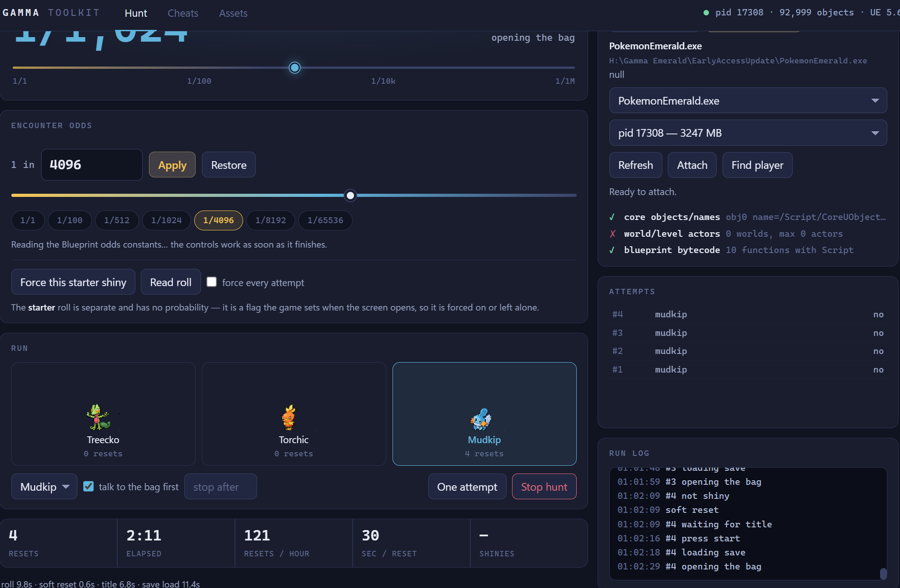
Task: Click the Run Log scrollbar thumb
Action: coord(883,574)
